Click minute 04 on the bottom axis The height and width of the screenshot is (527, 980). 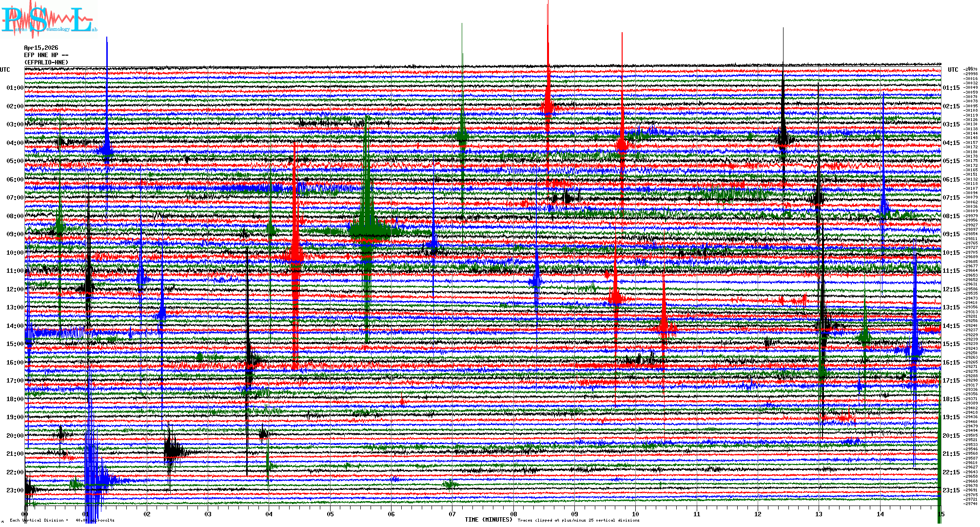click(x=269, y=514)
